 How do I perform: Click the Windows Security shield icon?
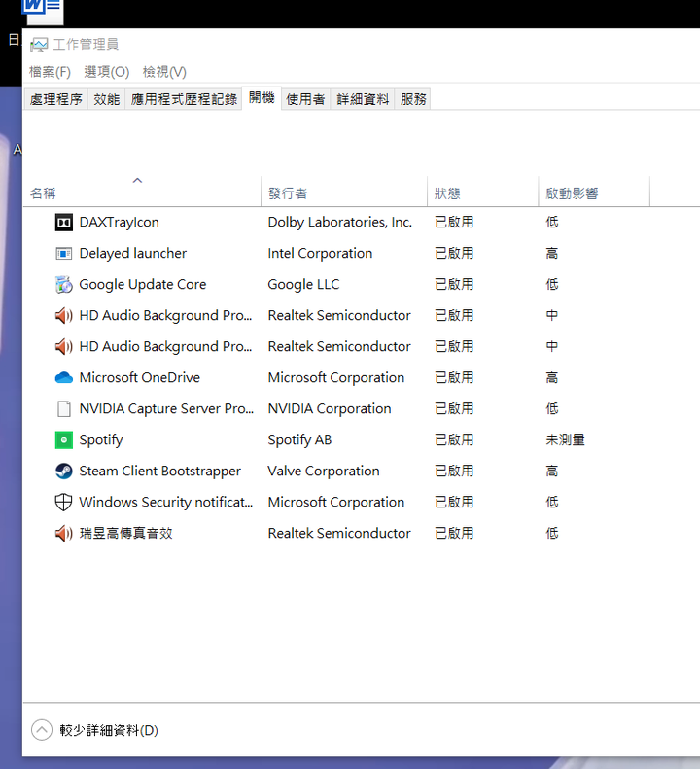click(64, 503)
